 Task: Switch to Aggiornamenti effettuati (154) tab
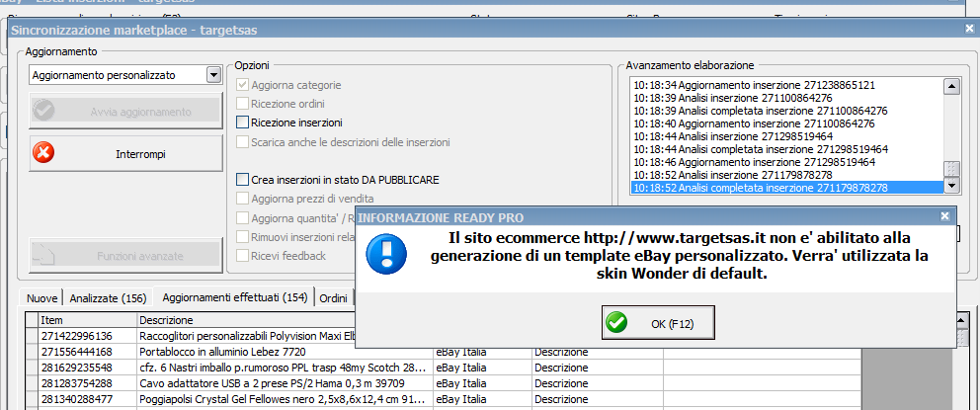pyautogui.click(x=235, y=297)
